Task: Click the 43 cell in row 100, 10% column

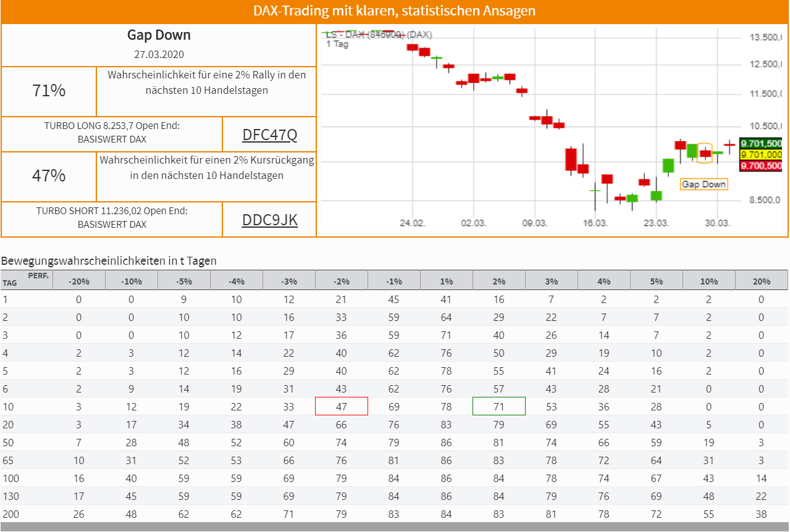Action: 709,478
